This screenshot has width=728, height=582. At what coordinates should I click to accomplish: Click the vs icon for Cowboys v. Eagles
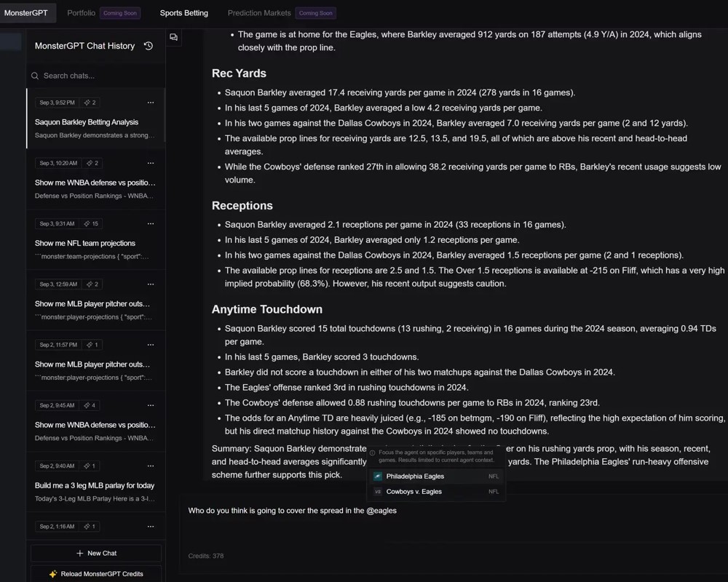coord(377,491)
